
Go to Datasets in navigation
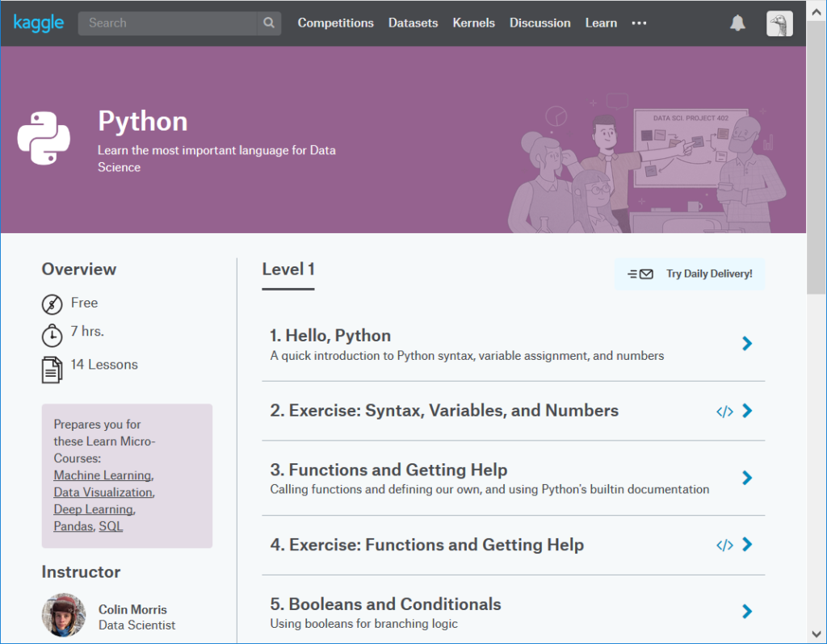click(x=413, y=23)
